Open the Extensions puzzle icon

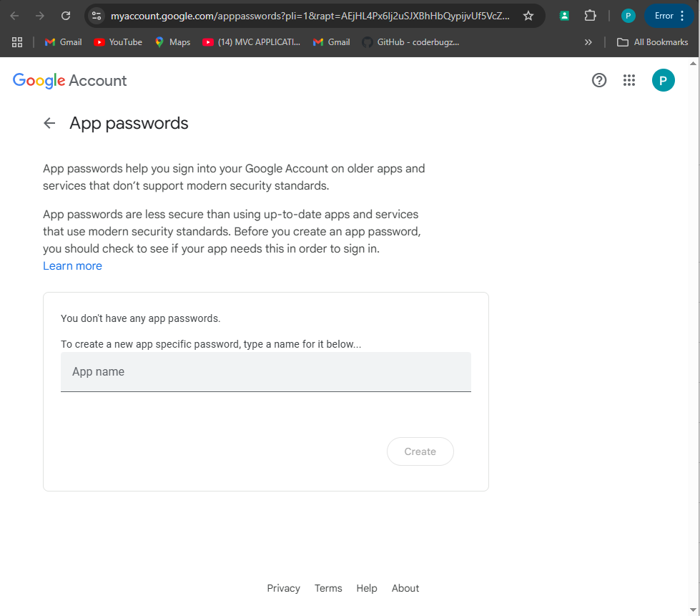click(590, 16)
